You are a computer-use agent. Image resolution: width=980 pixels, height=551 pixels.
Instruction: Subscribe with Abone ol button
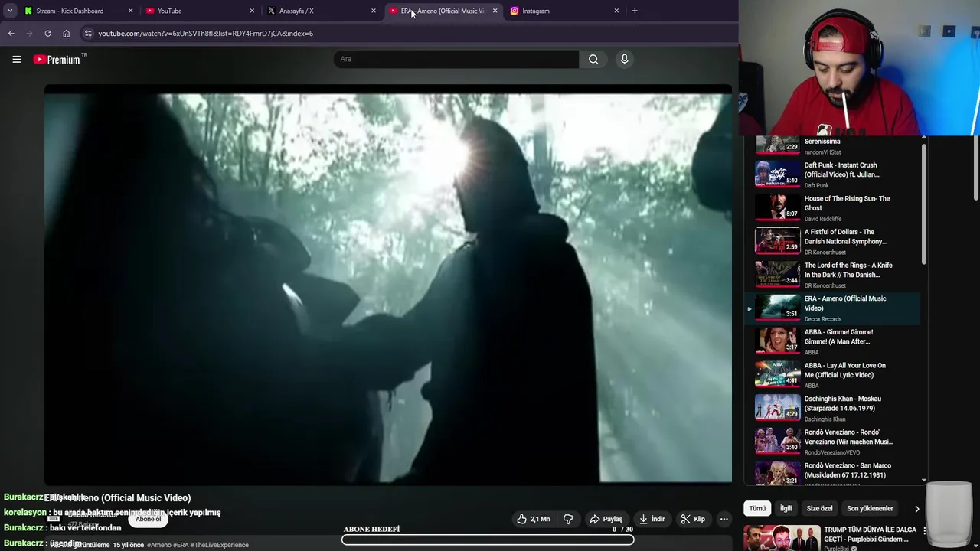click(148, 519)
